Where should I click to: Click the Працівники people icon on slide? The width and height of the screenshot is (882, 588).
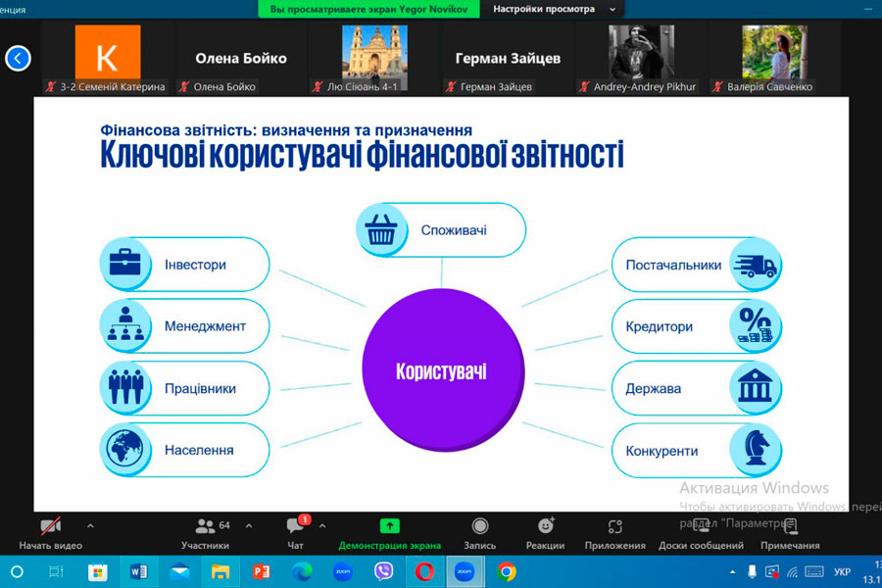[124, 386]
